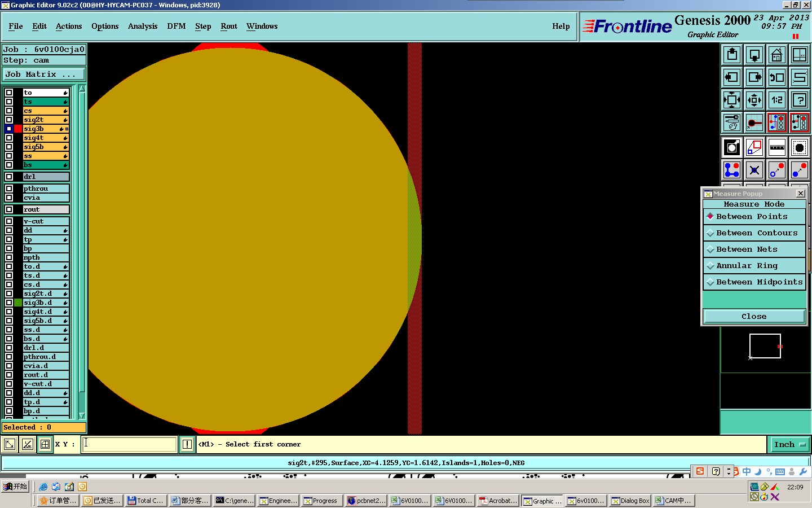Click the green color swatch of sig3b.d
Viewport: 812px width, 508px height.
18,303
